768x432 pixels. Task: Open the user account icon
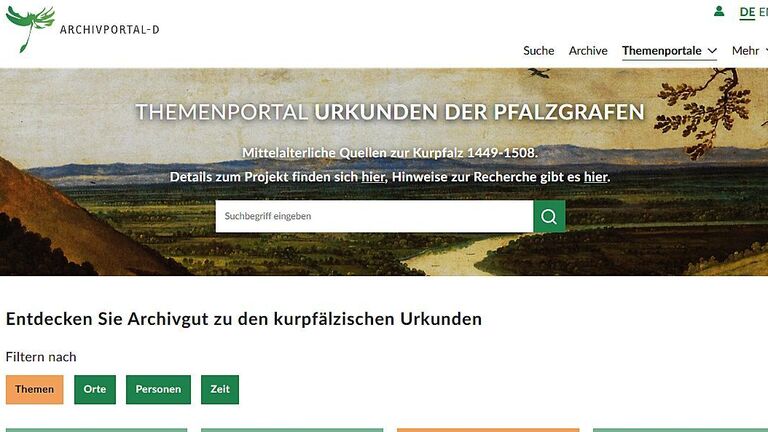point(719,11)
